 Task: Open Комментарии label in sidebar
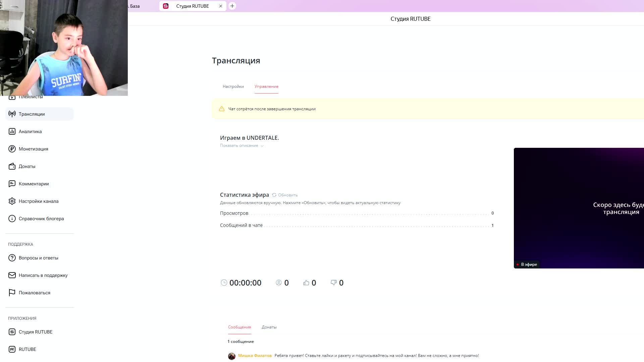[34, 184]
